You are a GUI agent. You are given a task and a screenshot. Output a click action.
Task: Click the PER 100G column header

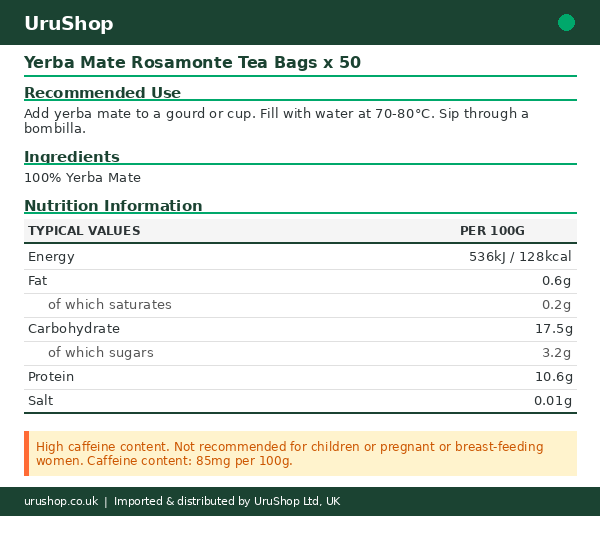(492, 231)
